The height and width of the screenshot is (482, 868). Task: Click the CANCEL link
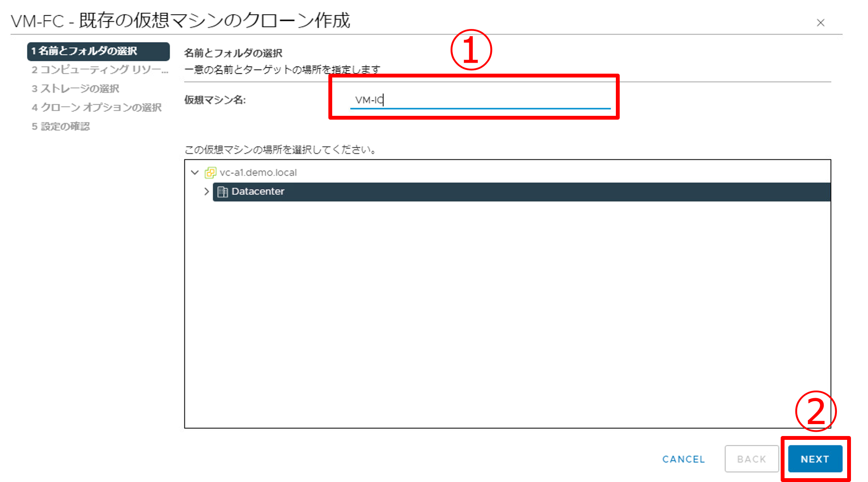point(684,459)
